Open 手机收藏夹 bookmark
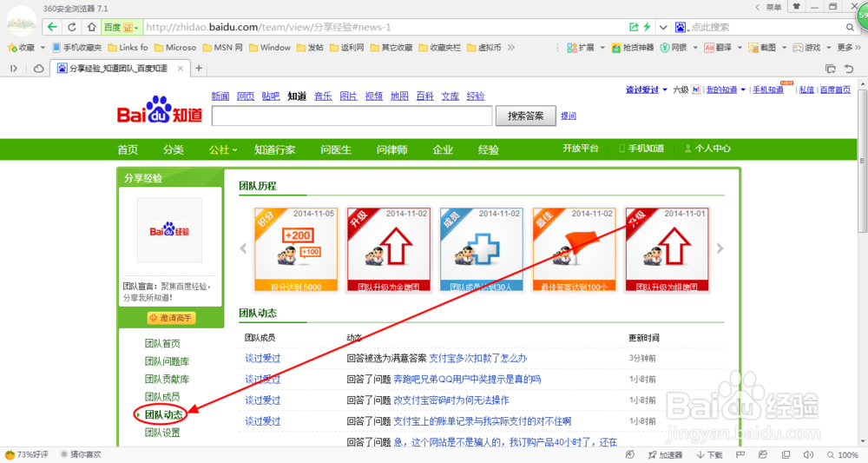868x463 pixels. click(x=77, y=48)
